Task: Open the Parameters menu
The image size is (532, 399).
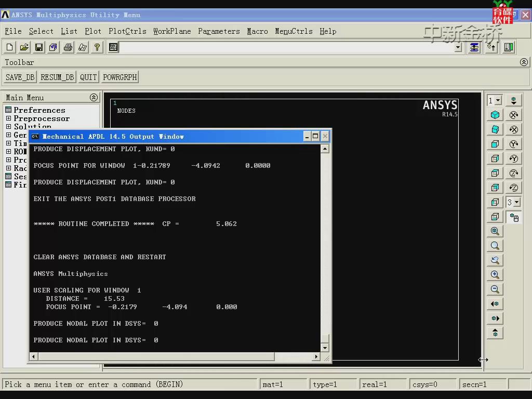Action: pos(219,31)
